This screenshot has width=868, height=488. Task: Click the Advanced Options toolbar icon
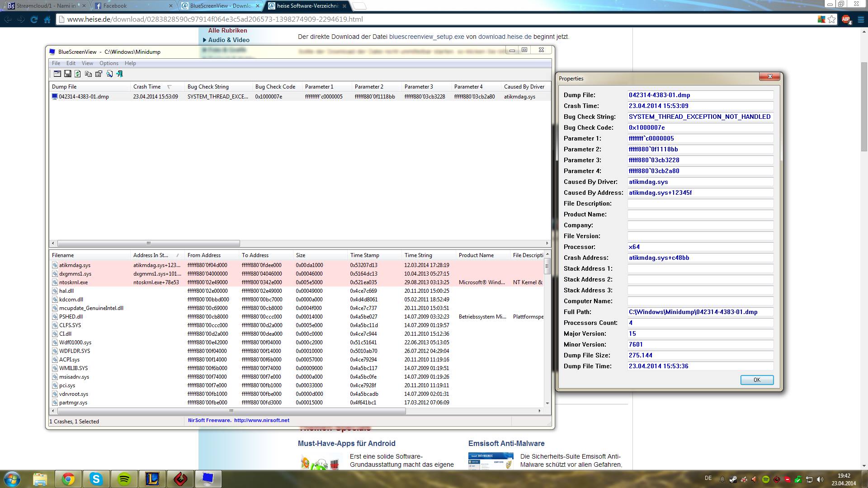[x=57, y=74]
